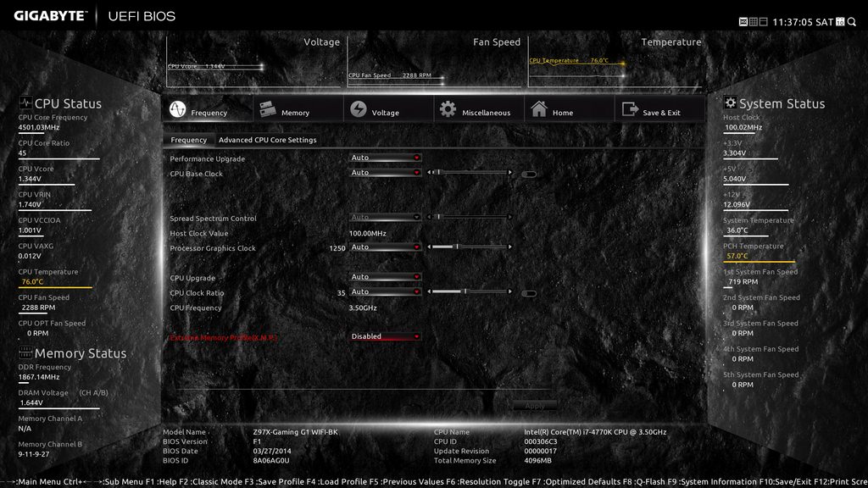
Task: Click CPU Clock Ratio slider left arrow
Action: [x=429, y=291]
